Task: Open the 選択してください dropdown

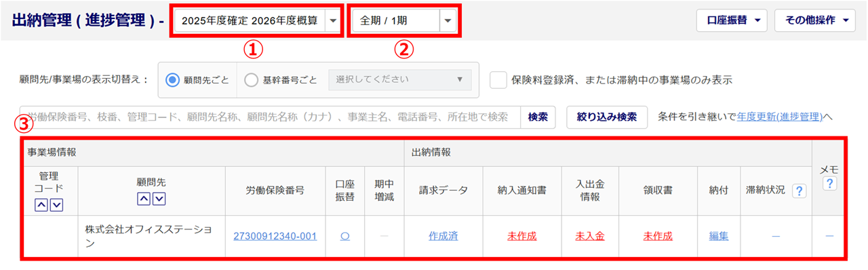Action: pos(399,79)
